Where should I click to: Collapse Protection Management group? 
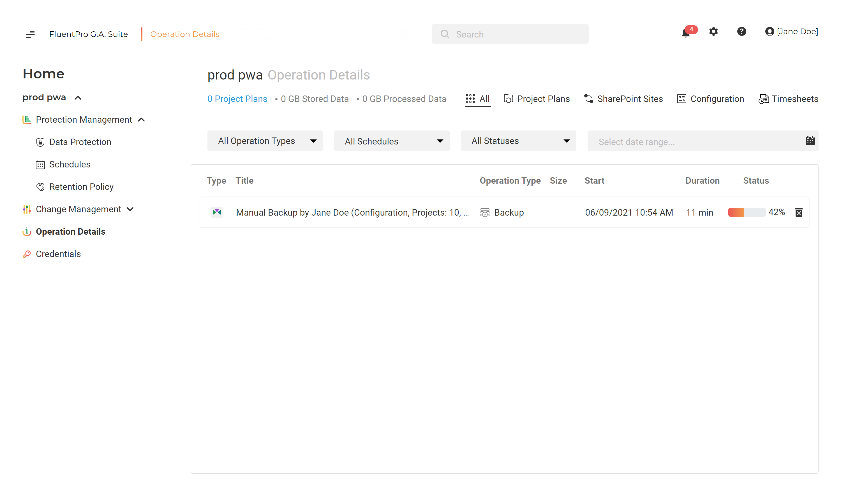tap(141, 120)
